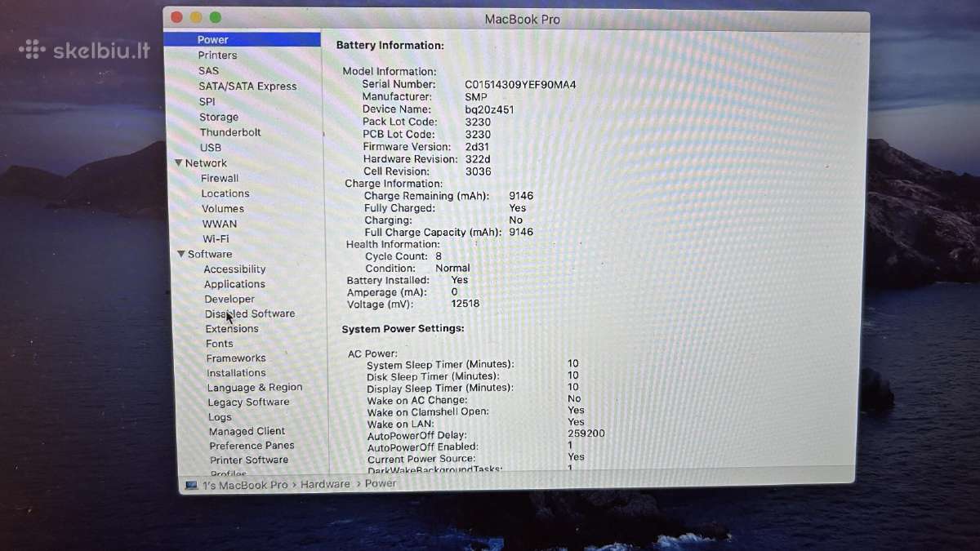Click the MacBook Pro window title

523,19
